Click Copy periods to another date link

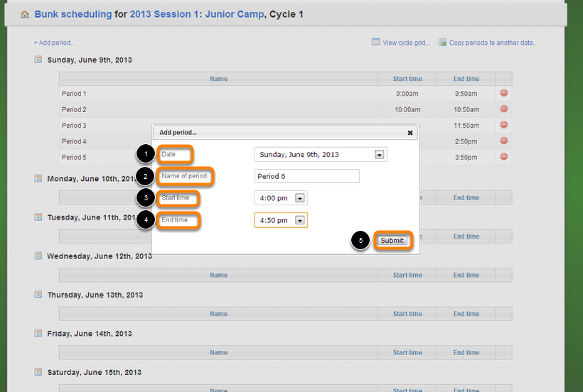coord(493,43)
